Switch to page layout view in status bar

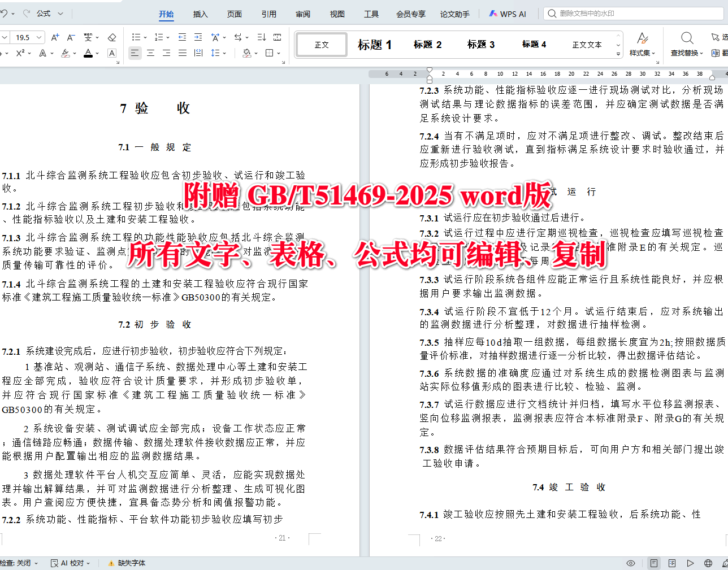(653, 563)
